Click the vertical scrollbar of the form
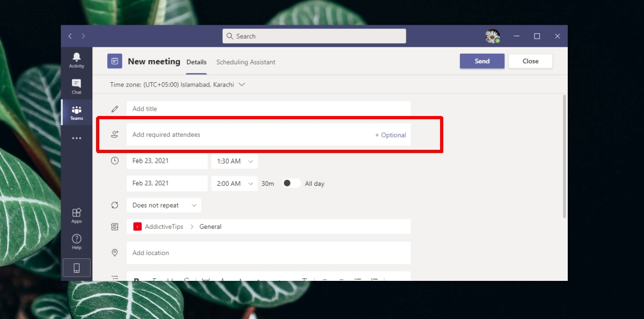This screenshot has height=319, width=644. point(563,156)
